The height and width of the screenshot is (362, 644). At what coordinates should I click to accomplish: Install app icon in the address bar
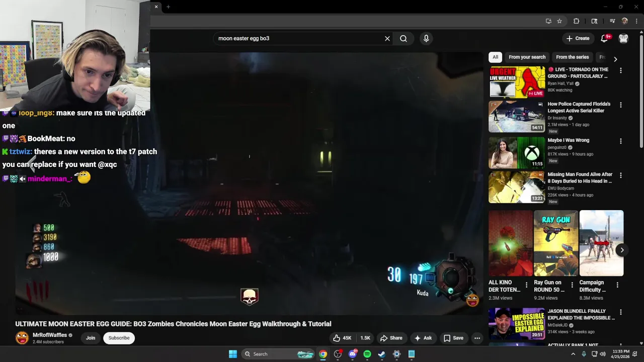(548, 21)
